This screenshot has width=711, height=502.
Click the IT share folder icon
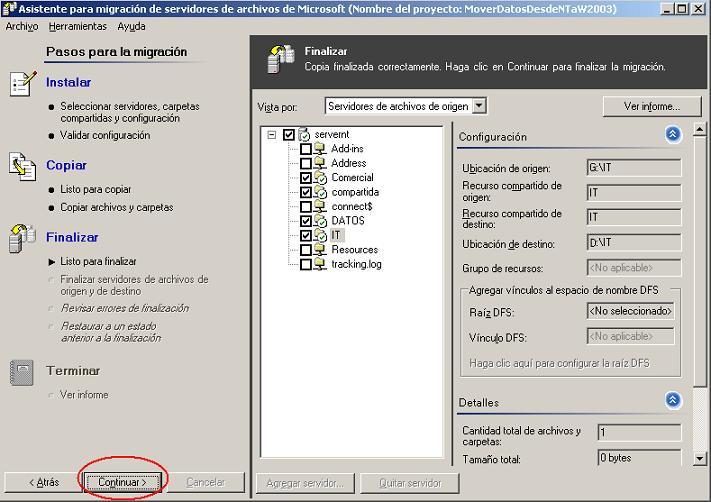320,235
